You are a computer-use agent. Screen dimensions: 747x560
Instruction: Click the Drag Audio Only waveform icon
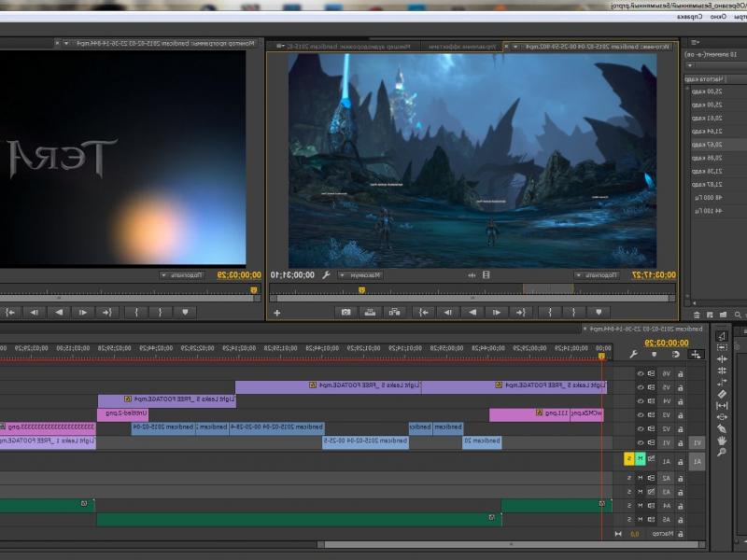point(472,274)
